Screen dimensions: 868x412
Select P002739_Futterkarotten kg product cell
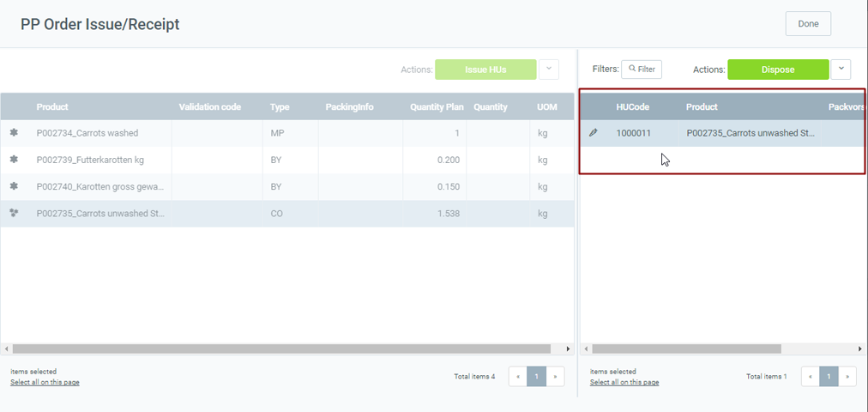click(x=100, y=160)
